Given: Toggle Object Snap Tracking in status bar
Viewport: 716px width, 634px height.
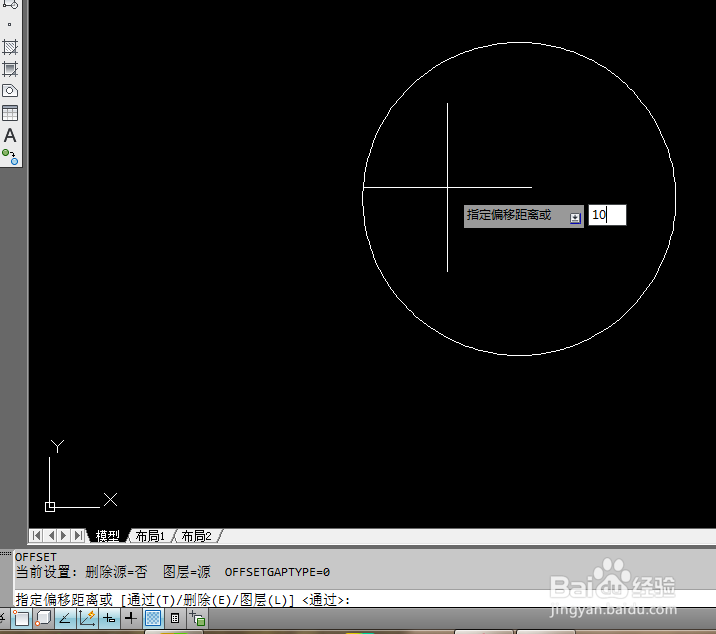Looking at the screenshot, I should [x=65, y=618].
